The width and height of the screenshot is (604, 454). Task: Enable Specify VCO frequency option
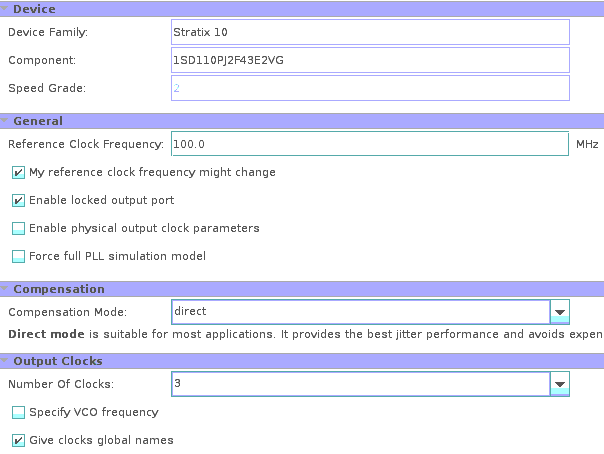(19, 412)
